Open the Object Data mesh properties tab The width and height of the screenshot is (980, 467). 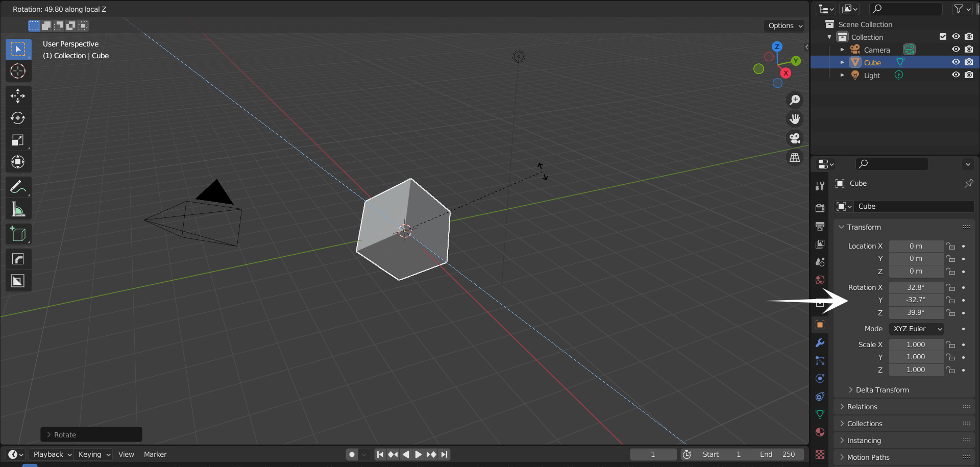point(820,414)
